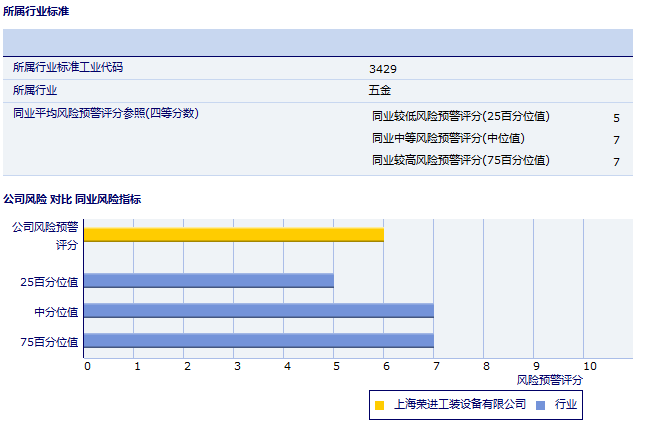Image resolution: width=665 pixels, height=428 pixels.
Task: Click the 所属行业标准 section heading
Action: point(37,12)
